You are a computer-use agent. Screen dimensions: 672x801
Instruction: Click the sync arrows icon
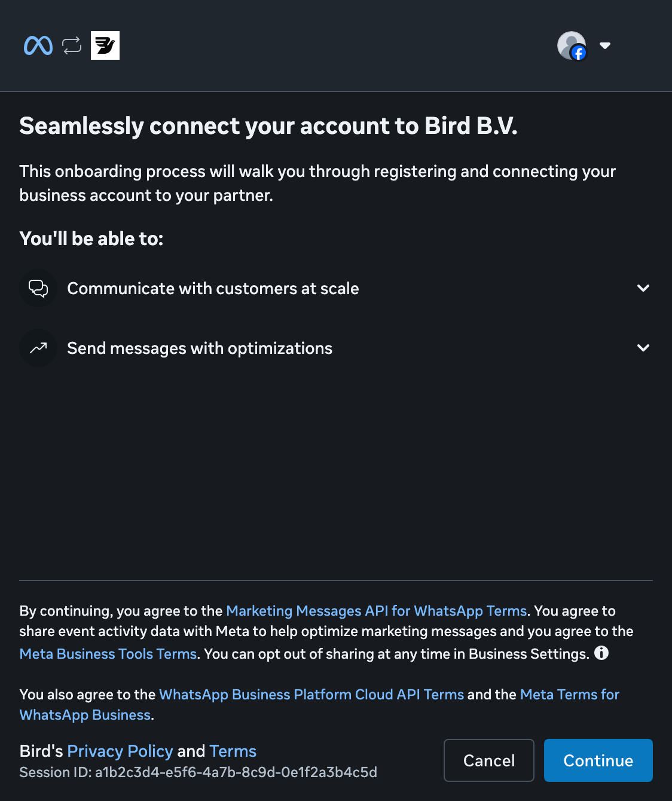click(72, 45)
